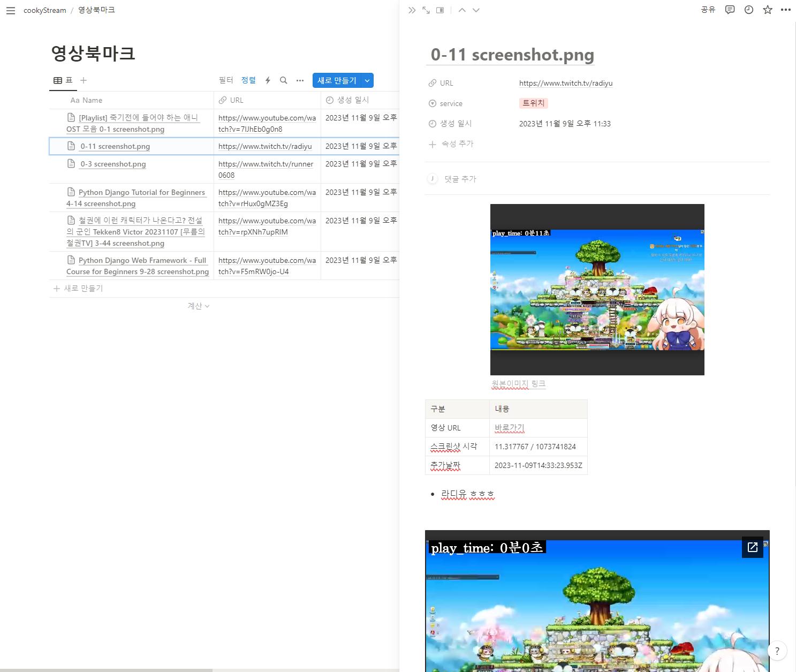Search the database with magnifier icon
The image size is (796, 672).
tap(284, 80)
